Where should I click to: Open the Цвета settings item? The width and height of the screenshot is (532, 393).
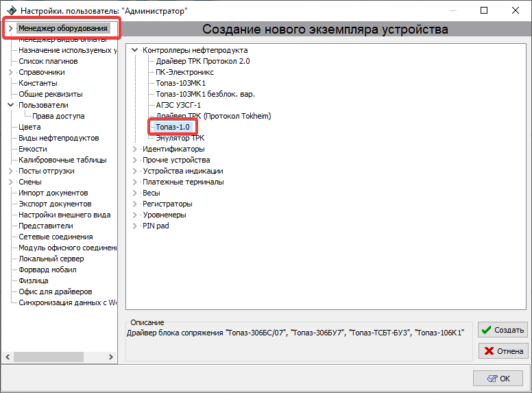(x=30, y=127)
